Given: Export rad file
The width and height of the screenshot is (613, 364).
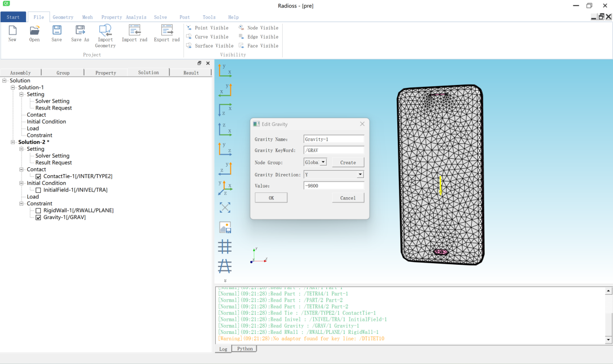Looking at the screenshot, I should click(167, 33).
